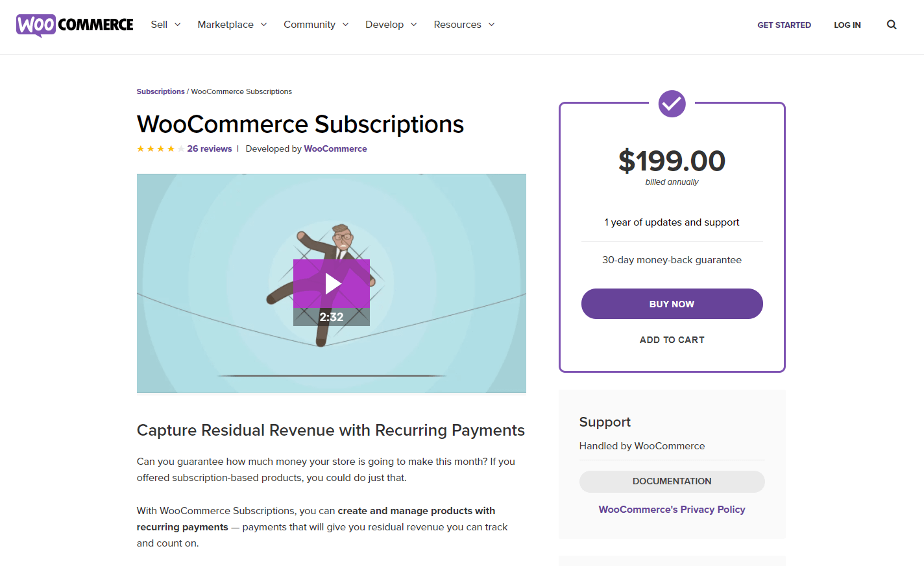This screenshot has width=924, height=566.
Task: Click the Buy Now button
Action: coord(672,303)
